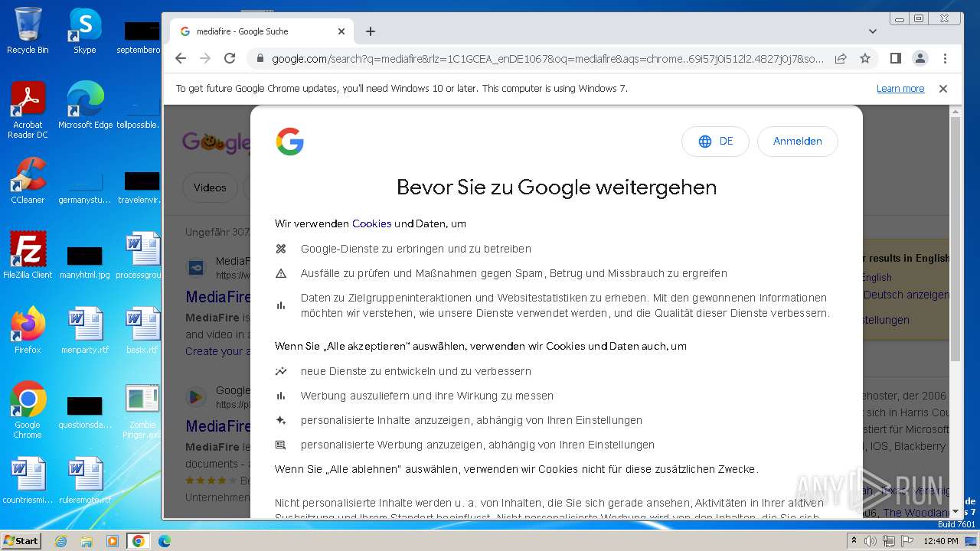Open Chrome side panel icon
The width and height of the screenshot is (980, 551).
point(895,58)
